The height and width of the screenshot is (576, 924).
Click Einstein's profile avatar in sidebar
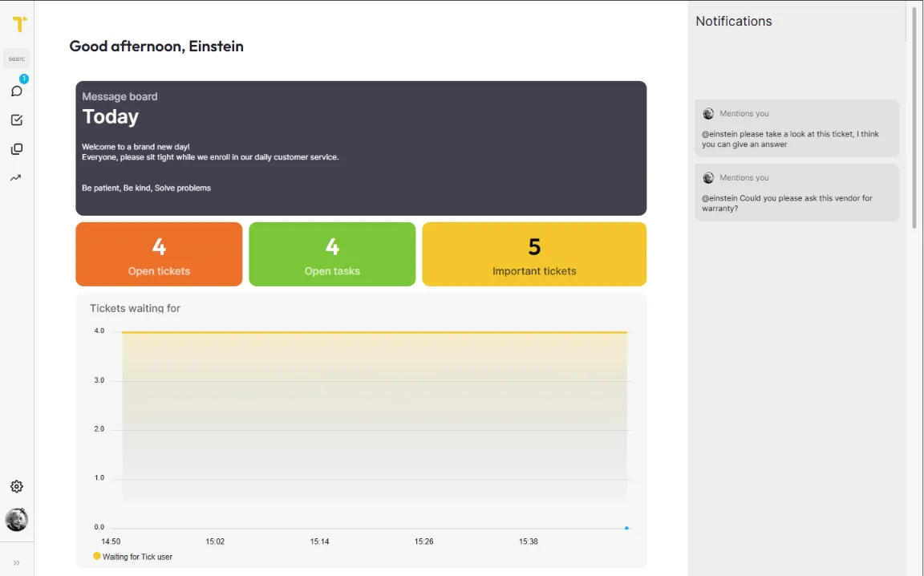click(17, 519)
